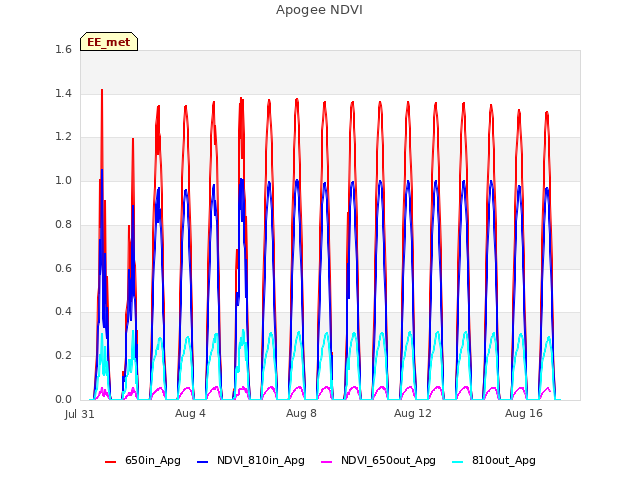Select the Apogee NDVI chart title
This screenshot has width=640, height=480.
[319, 10]
